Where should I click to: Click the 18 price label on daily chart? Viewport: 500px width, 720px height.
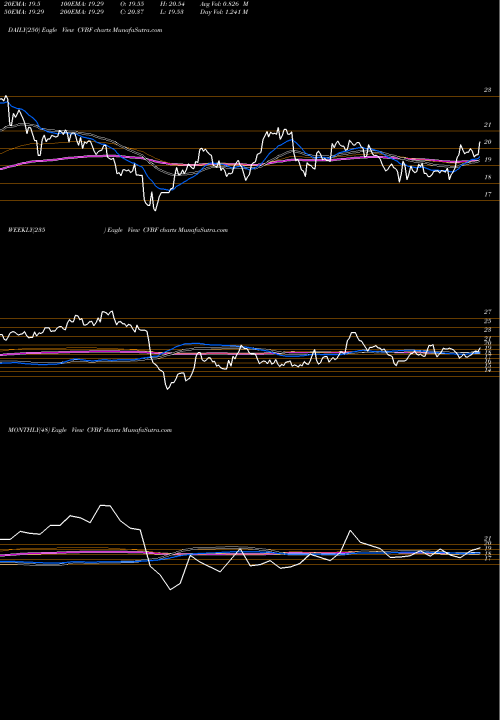point(488,177)
